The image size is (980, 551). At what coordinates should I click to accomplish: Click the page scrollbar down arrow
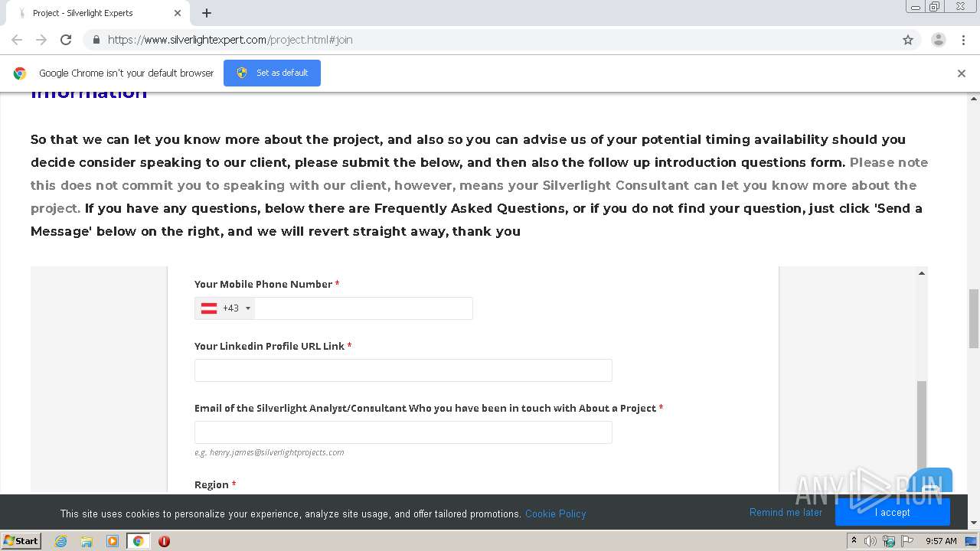(974, 523)
